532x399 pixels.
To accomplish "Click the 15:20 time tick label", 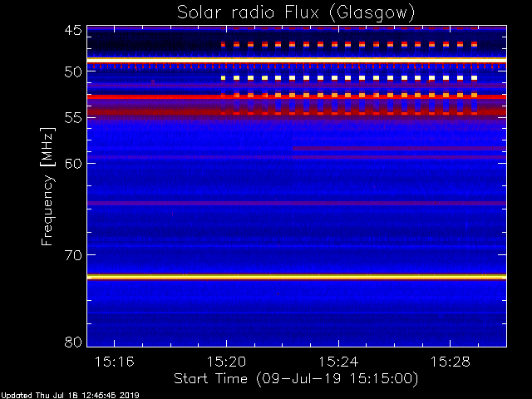I will coord(226,362).
